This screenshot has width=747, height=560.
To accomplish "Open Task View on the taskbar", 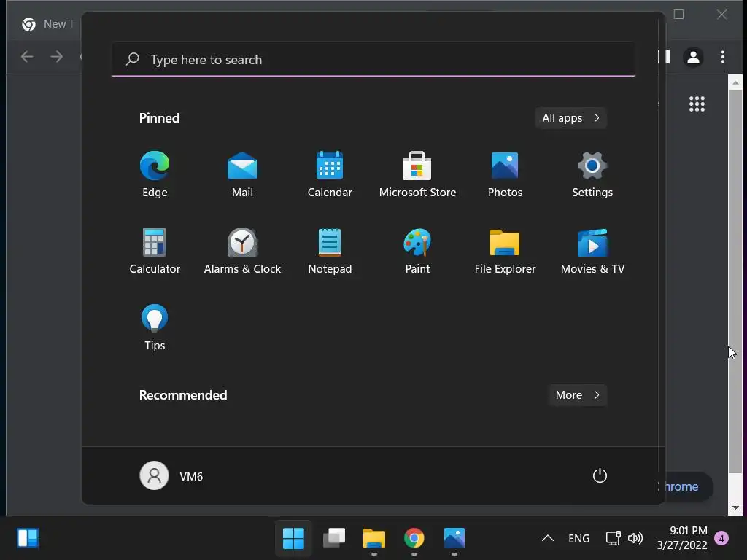I will coord(334,539).
